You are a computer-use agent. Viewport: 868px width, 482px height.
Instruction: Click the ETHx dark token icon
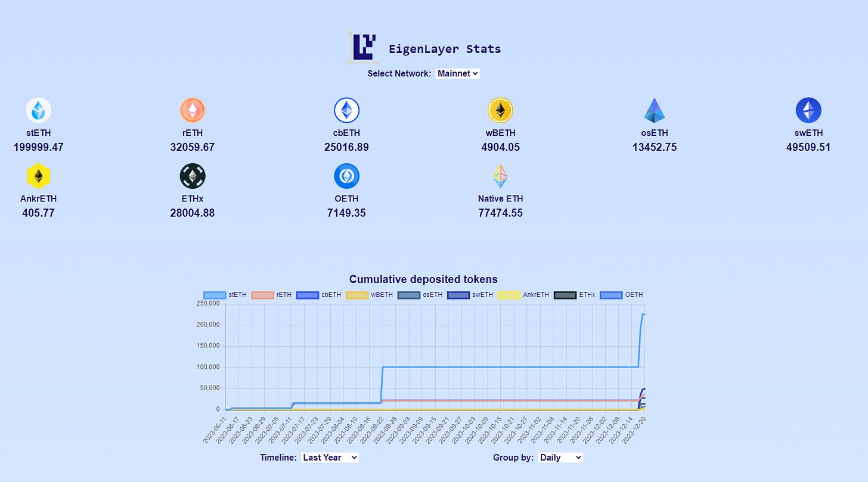click(193, 176)
